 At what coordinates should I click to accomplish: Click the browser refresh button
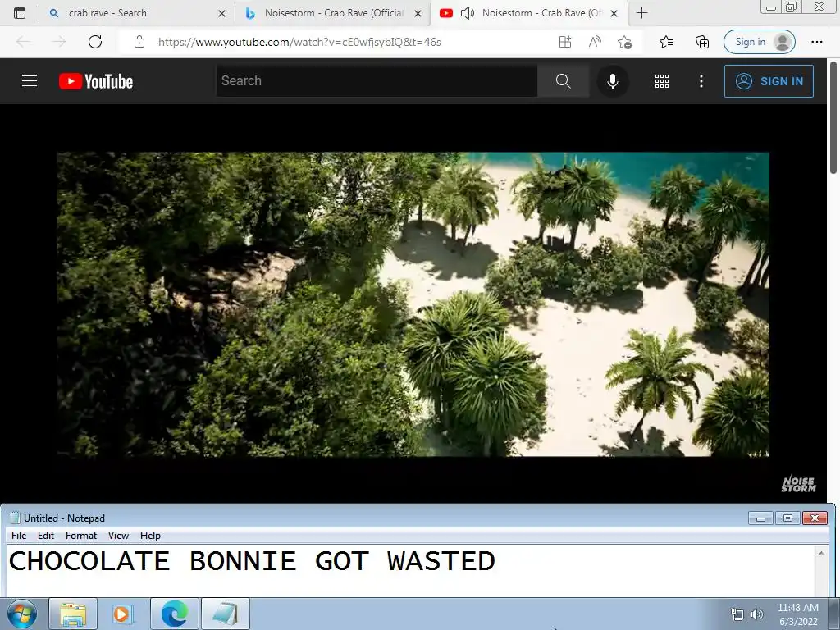[x=95, y=42]
